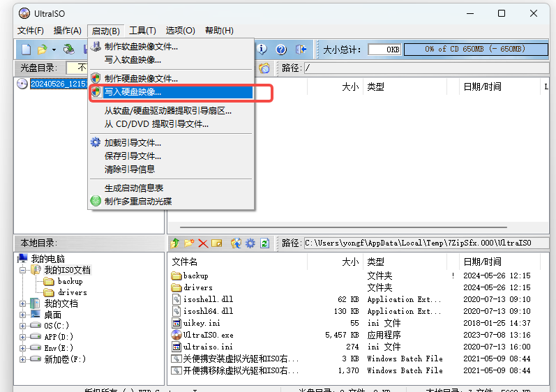This screenshot has height=392, width=556.
Task: Click the local directory path field
Action: click(x=426, y=243)
